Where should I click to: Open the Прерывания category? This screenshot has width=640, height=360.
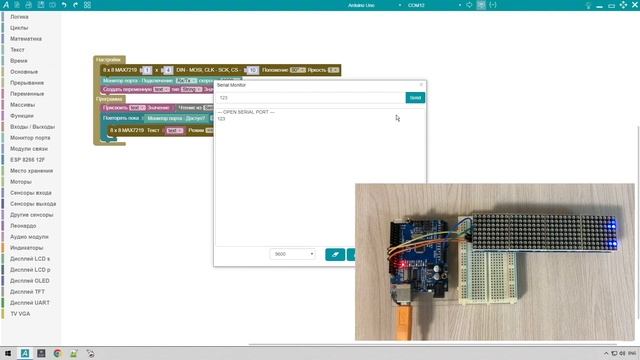pos(27,83)
